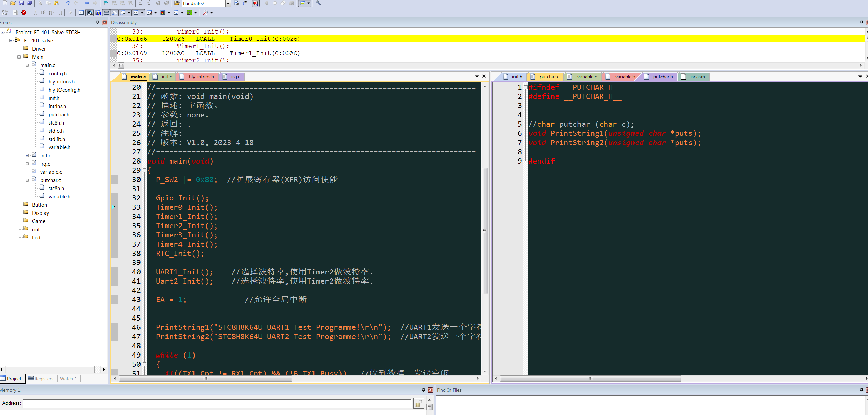868x415 pixels.
Task: Toggle Memory windows button
Action: tap(136, 13)
